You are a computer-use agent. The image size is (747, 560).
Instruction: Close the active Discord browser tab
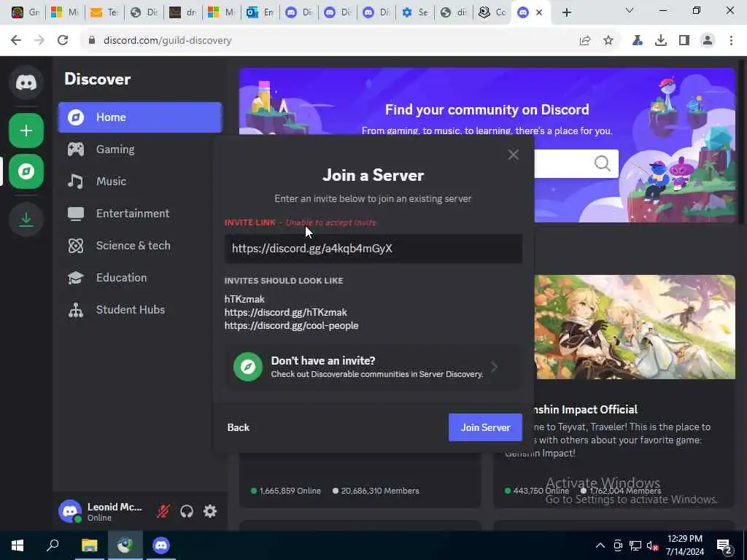click(539, 13)
